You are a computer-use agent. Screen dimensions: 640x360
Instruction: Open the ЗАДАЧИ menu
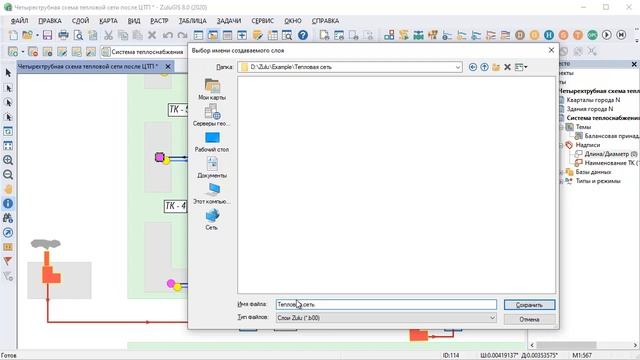pos(229,21)
